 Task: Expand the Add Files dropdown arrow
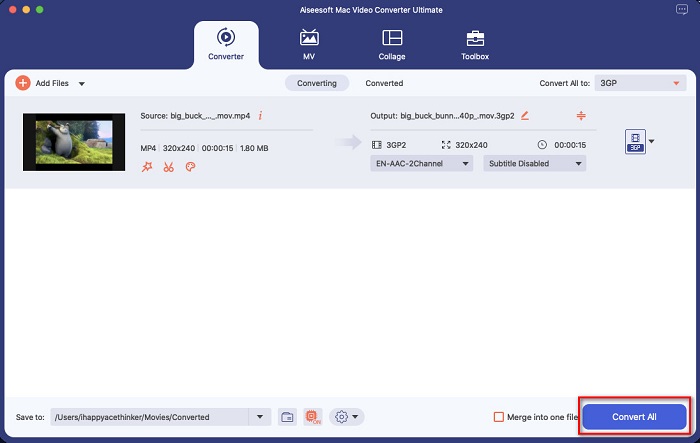tap(82, 84)
